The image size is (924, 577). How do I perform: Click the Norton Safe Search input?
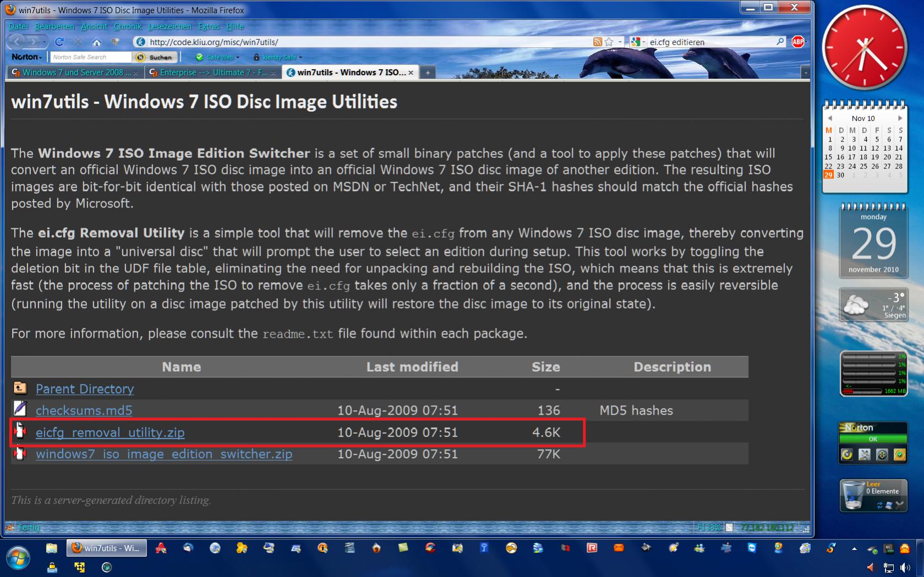coord(91,57)
